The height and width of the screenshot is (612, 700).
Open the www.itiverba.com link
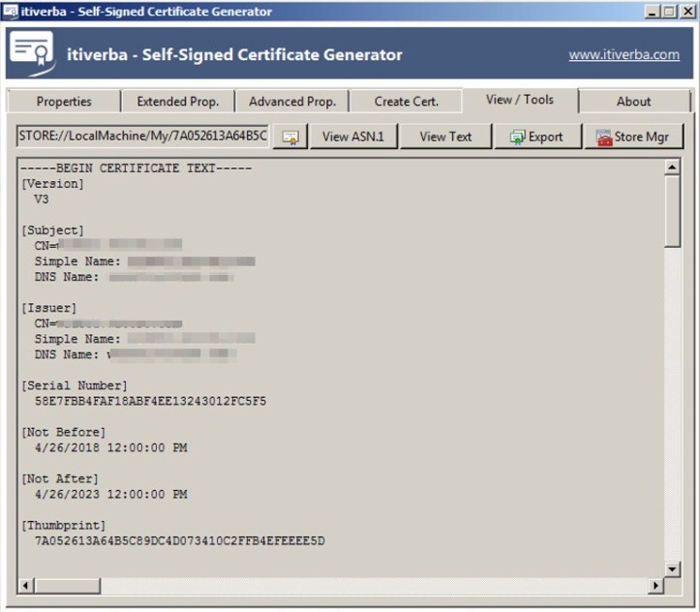point(624,55)
